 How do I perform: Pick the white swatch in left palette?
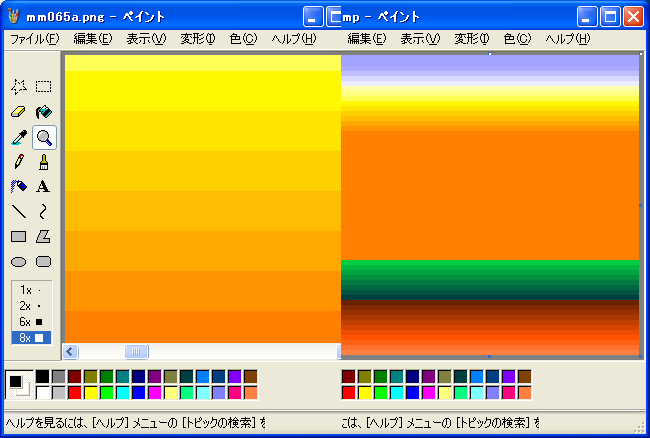42,393
